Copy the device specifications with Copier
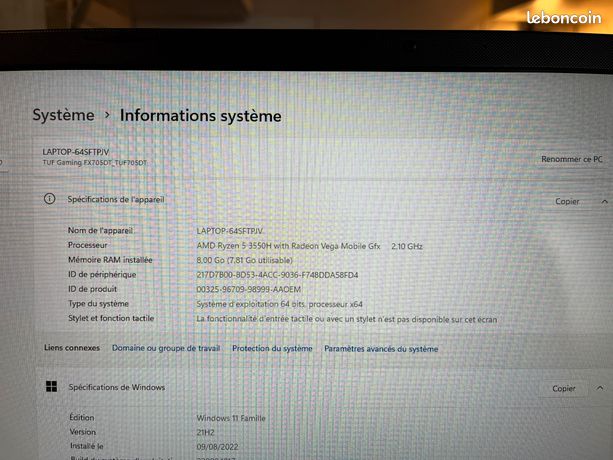Viewport: 613px width, 460px height. [567, 201]
